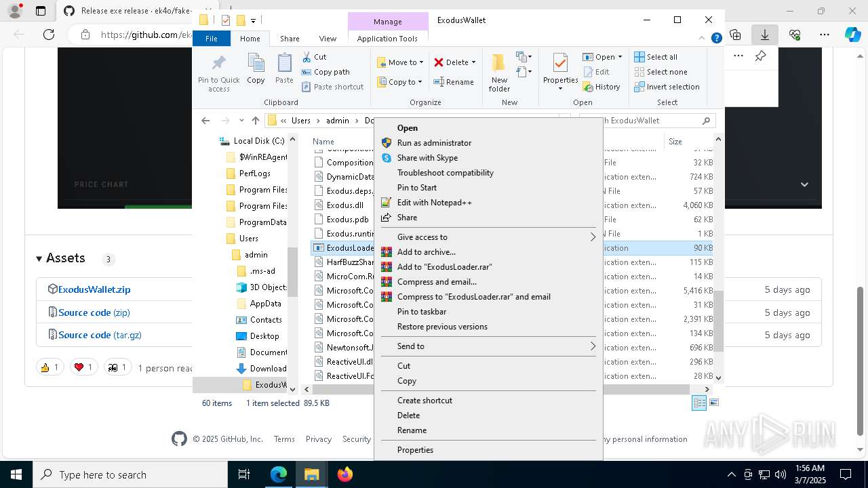Click the Size column header
The width and height of the screenshot is (868, 488).
pos(688,142)
